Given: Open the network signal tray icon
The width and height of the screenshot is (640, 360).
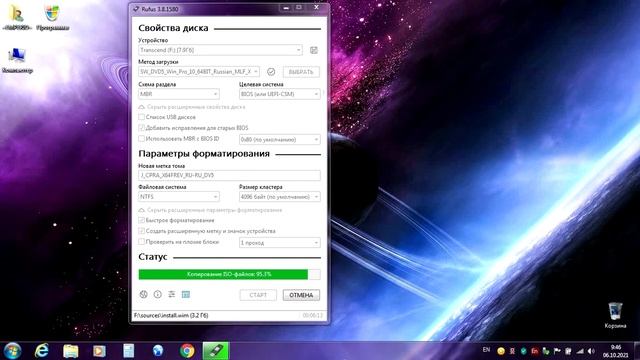Looking at the screenshot, I should pos(580,351).
